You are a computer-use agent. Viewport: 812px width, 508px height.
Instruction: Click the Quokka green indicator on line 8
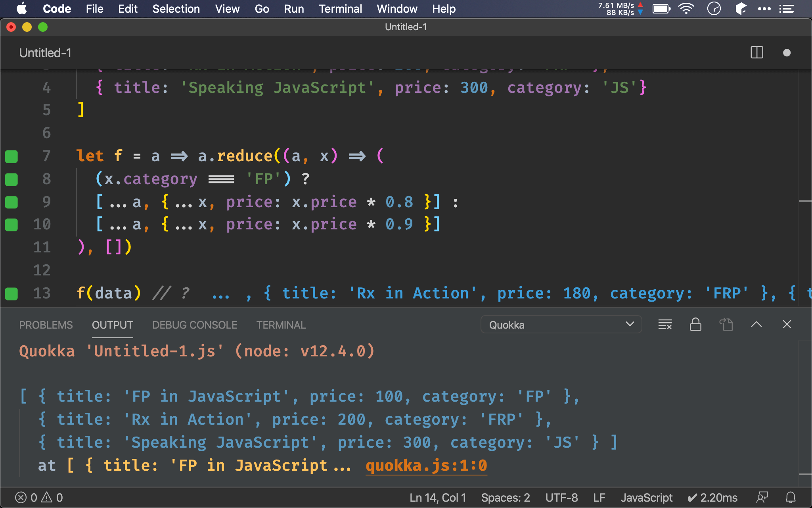pos(11,179)
